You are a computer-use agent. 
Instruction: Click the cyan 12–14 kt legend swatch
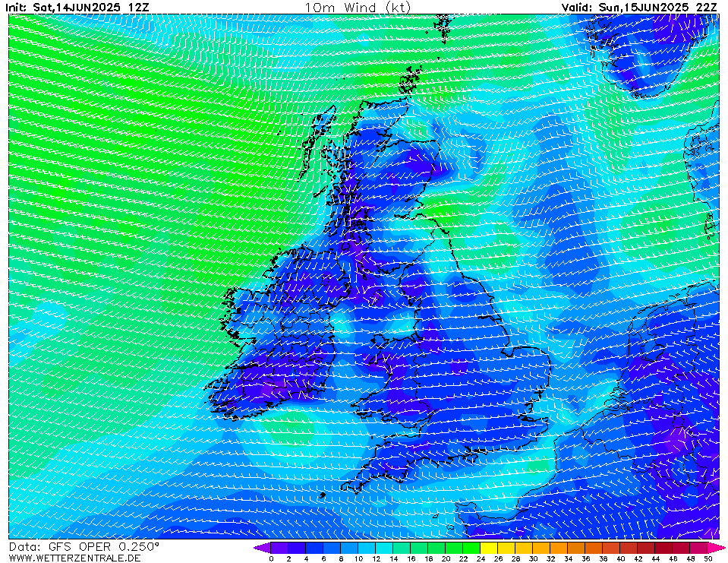click(384, 548)
